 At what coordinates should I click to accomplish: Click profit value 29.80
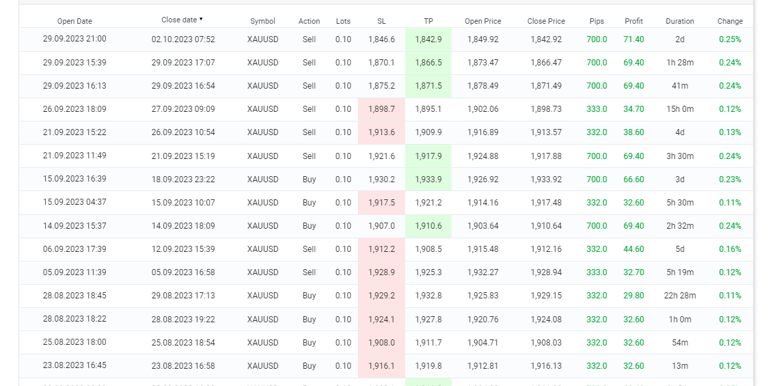[x=634, y=295]
